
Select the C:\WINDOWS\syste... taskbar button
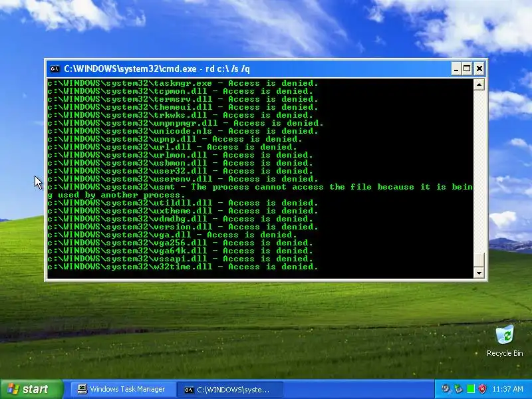point(229,390)
